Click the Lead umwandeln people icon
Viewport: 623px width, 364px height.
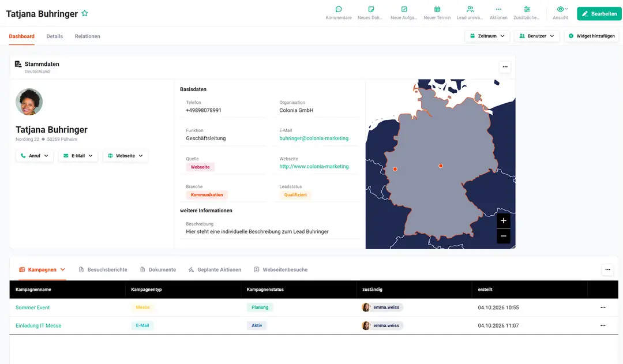(470, 9)
